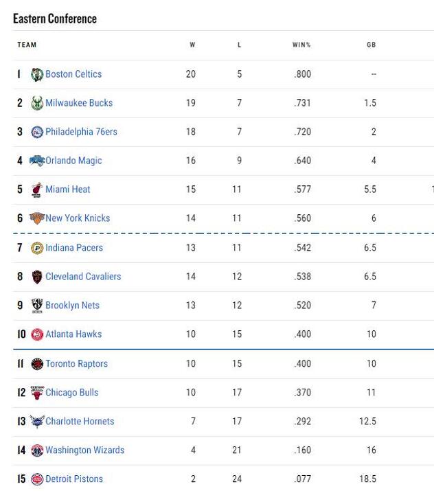Open the Detroit Pistons team link
The width and height of the screenshot is (434, 504).
pyautogui.click(x=74, y=479)
